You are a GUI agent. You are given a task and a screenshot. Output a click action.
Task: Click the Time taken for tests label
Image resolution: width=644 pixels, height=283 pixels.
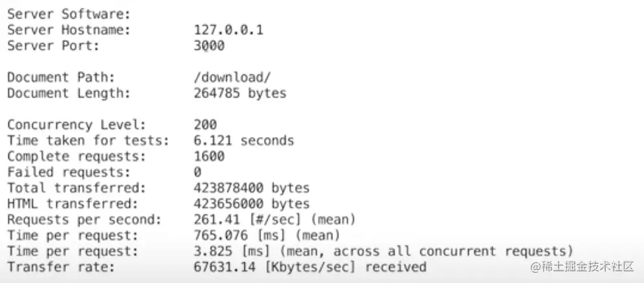tap(89, 140)
